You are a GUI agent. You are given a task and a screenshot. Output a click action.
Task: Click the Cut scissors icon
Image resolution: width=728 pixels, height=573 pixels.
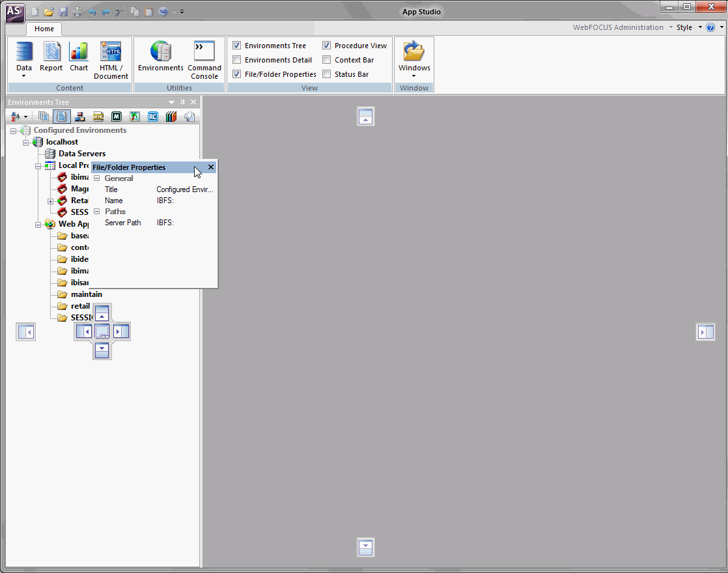coord(120,12)
